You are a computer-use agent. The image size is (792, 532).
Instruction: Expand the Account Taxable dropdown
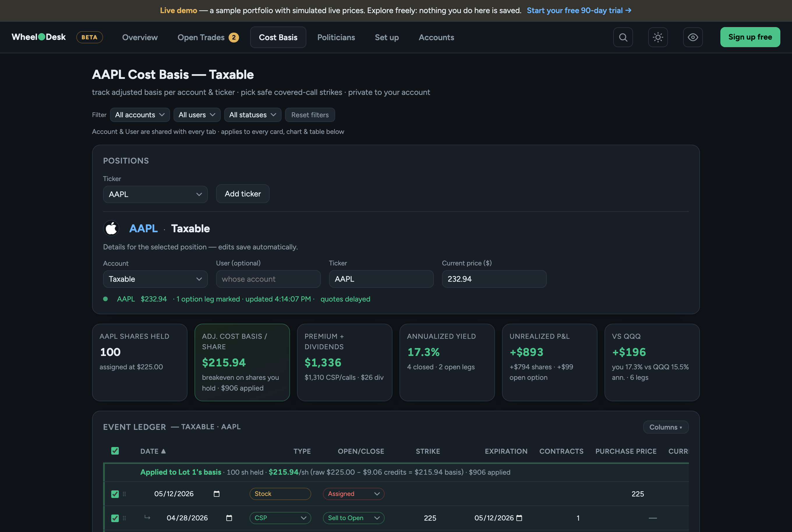click(155, 279)
